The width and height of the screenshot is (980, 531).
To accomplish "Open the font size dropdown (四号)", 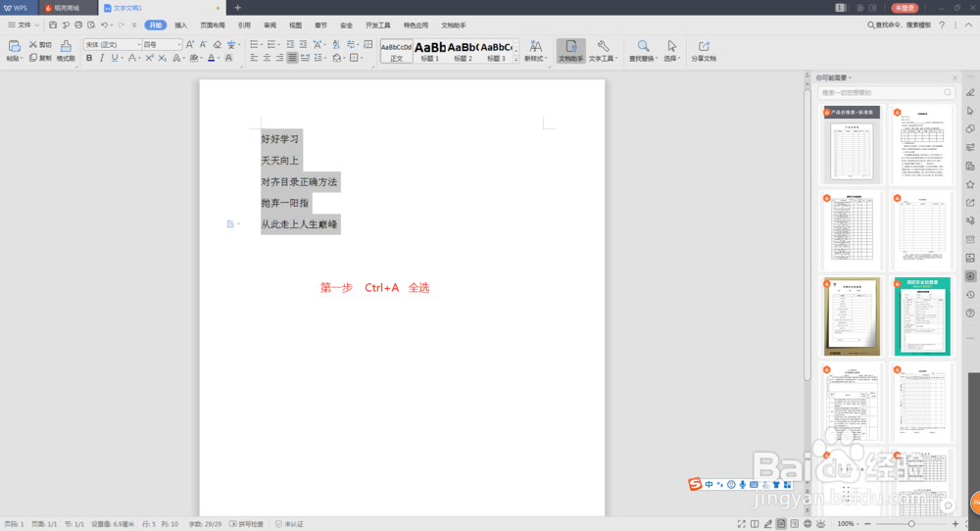I will pos(162,44).
